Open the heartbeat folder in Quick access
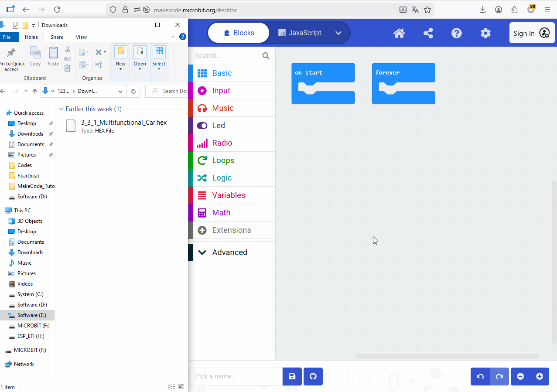The height and width of the screenshot is (392, 557). [x=28, y=176]
